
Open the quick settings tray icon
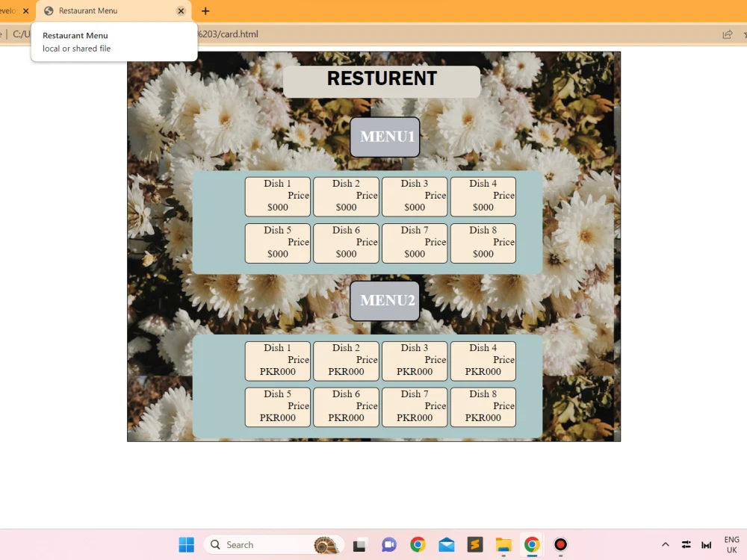click(686, 544)
